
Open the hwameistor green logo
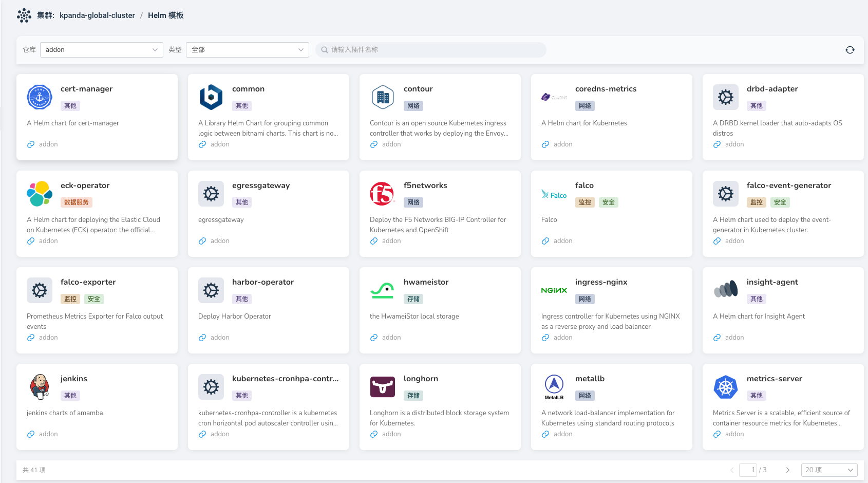383,290
